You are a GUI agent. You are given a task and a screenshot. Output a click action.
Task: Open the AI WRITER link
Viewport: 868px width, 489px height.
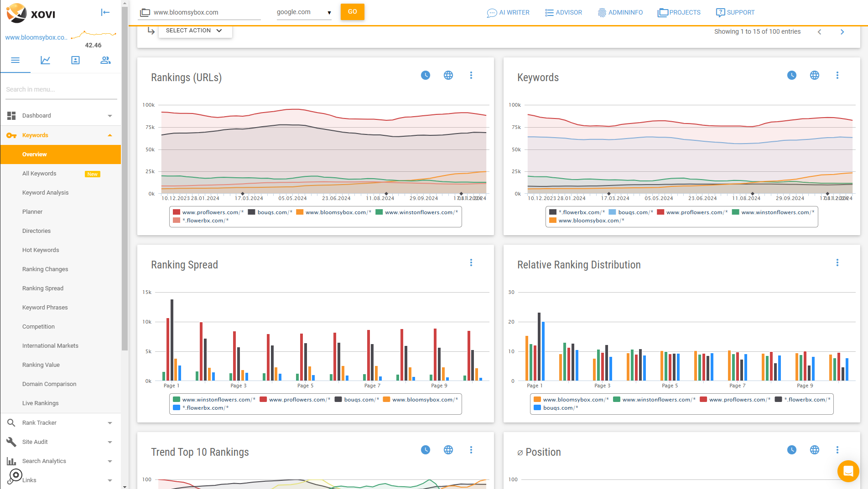pos(508,13)
